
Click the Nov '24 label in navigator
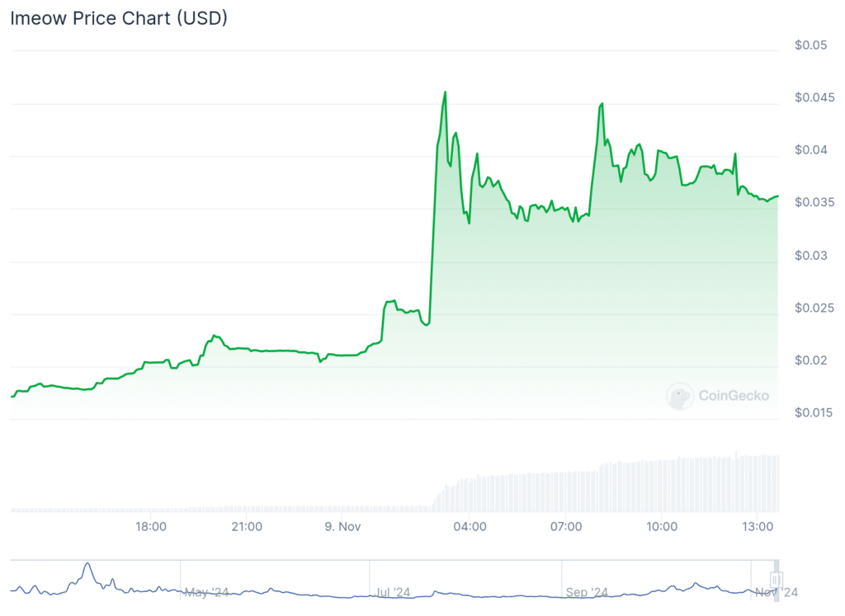(776, 592)
